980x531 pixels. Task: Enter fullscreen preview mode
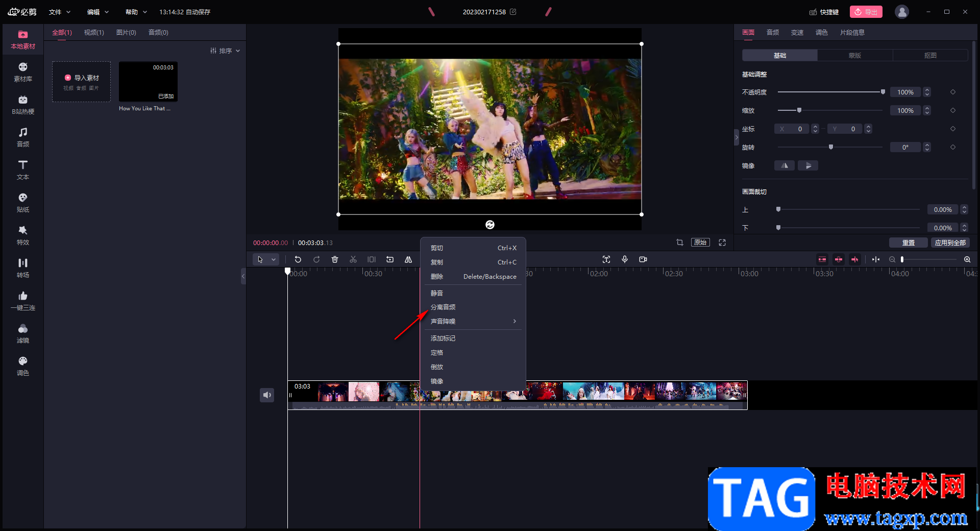point(722,243)
